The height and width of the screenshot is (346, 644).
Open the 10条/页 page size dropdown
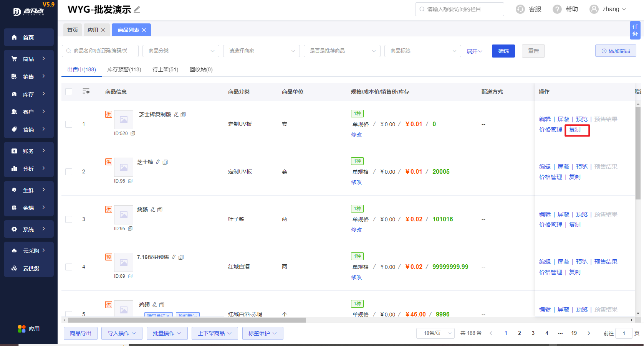(x=435, y=333)
